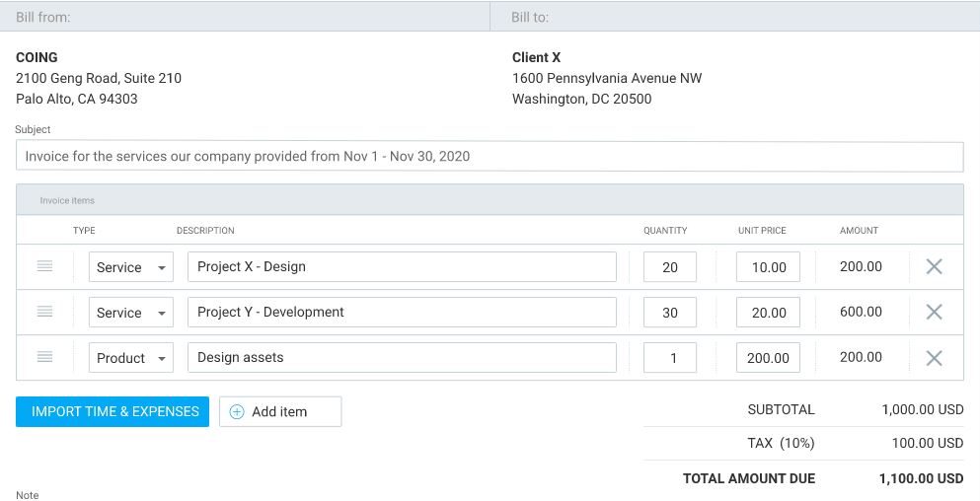Click the TYPE column header

coord(84,231)
